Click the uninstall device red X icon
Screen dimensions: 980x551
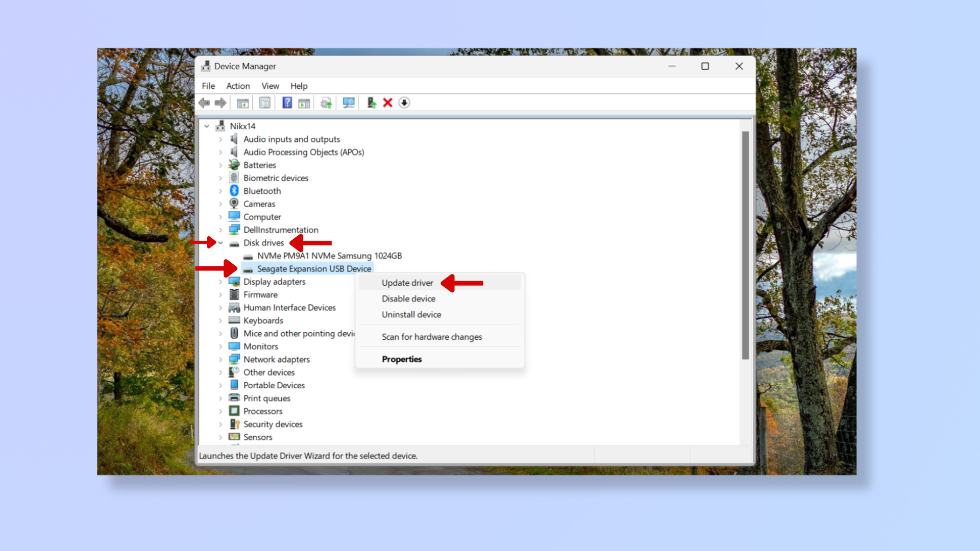pyautogui.click(x=388, y=102)
